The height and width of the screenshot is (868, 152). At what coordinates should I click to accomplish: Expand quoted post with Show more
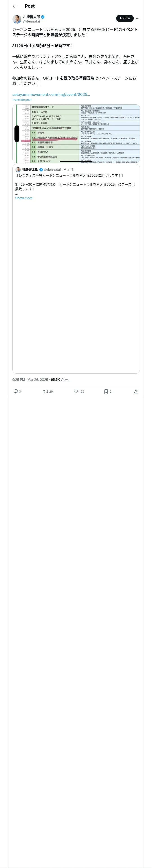[x=24, y=198]
